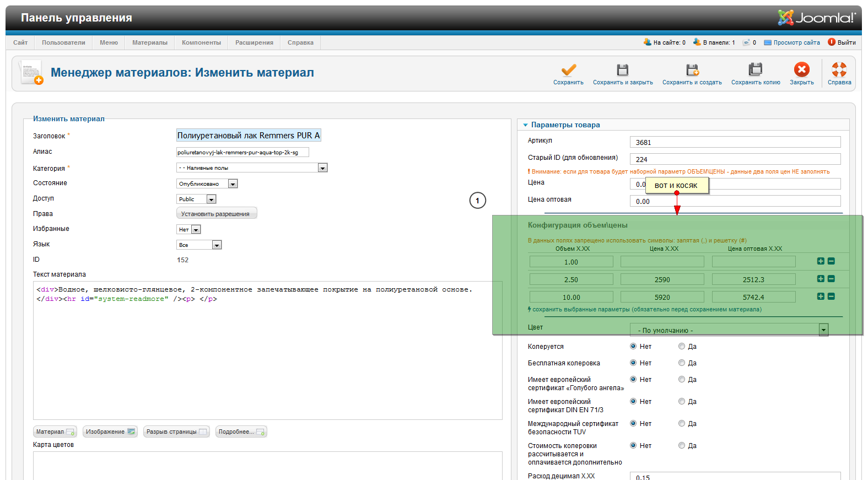Click Сохранить и создать icon
Screen dimensions: 868x480
(x=692, y=70)
